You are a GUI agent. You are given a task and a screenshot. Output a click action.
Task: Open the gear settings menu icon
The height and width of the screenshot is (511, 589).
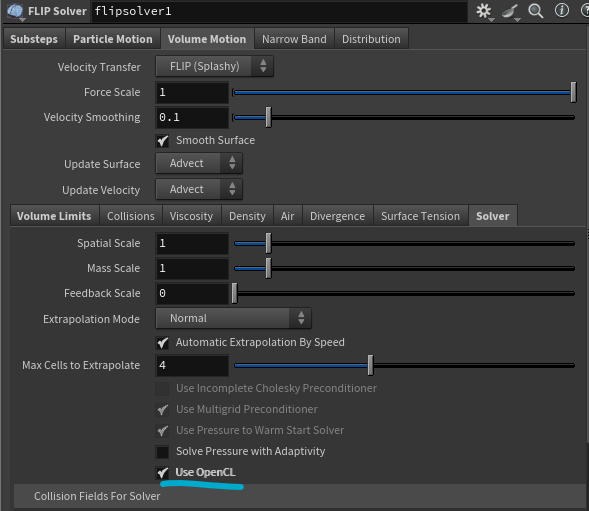click(x=484, y=11)
